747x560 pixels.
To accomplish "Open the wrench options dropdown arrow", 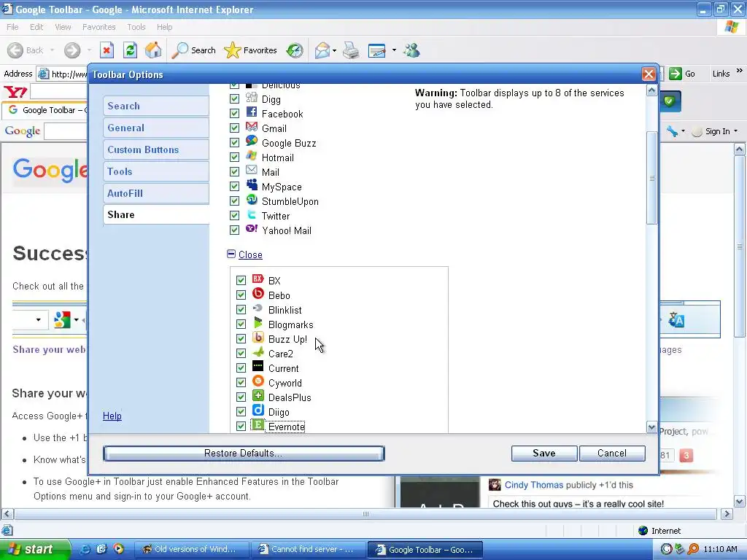I will click(683, 131).
